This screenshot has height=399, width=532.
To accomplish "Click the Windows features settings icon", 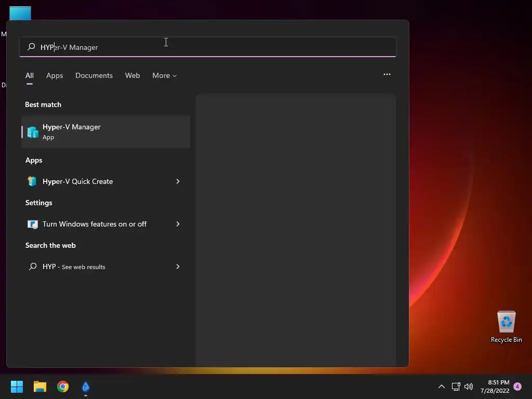I will tap(33, 224).
